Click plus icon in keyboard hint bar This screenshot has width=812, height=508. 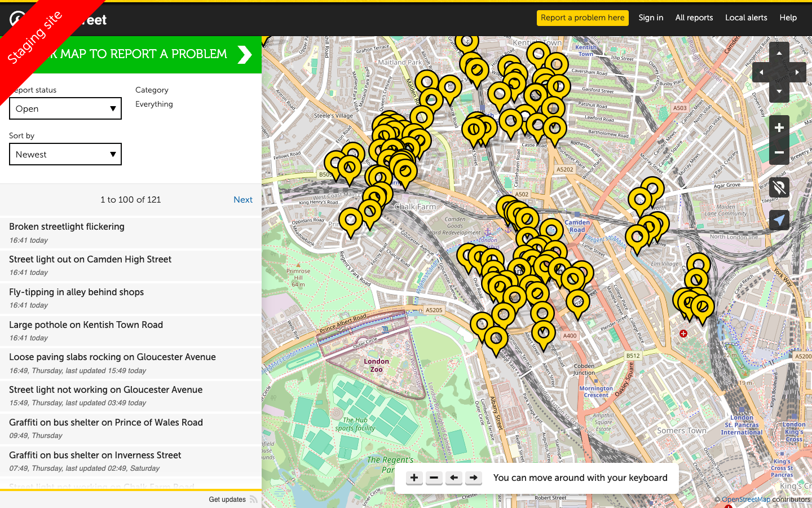pyautogui.click(x=414, y=478)
